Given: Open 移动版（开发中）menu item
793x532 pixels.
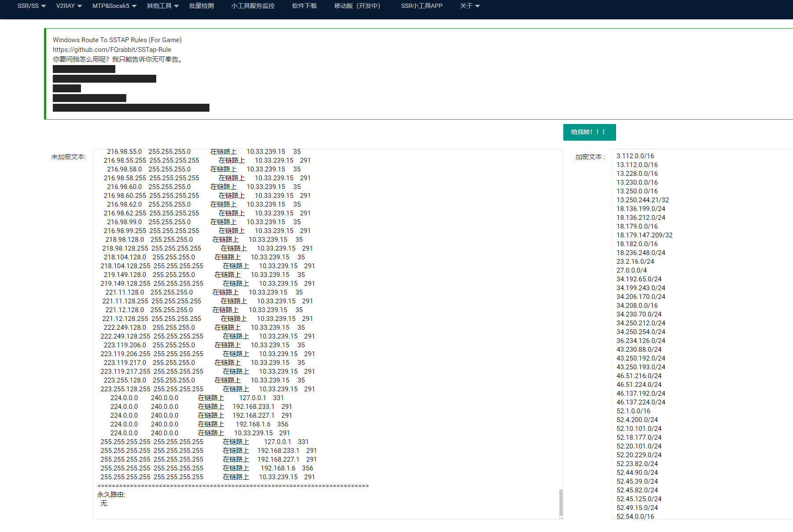Looking at the screenshot, I should pos(356,6).
